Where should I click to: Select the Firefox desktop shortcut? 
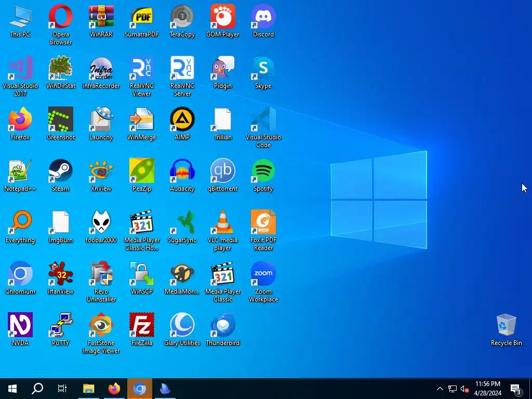pyautogui.click(x=20, y=124)
